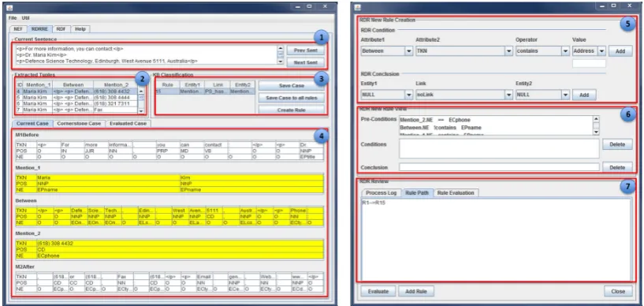Image resolution: width=644 pixels, height=306 pixels.
Task: Click the Conditions text box
Action: point(499,148)
